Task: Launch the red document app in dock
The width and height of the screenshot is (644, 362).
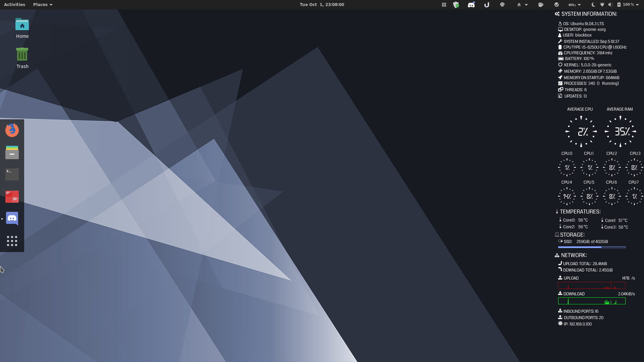Action: (12, 197)
